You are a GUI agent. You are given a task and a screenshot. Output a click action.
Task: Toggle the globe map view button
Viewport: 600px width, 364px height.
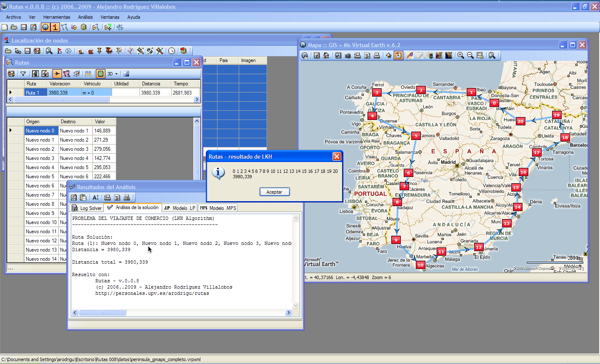(x=45, y=27)
